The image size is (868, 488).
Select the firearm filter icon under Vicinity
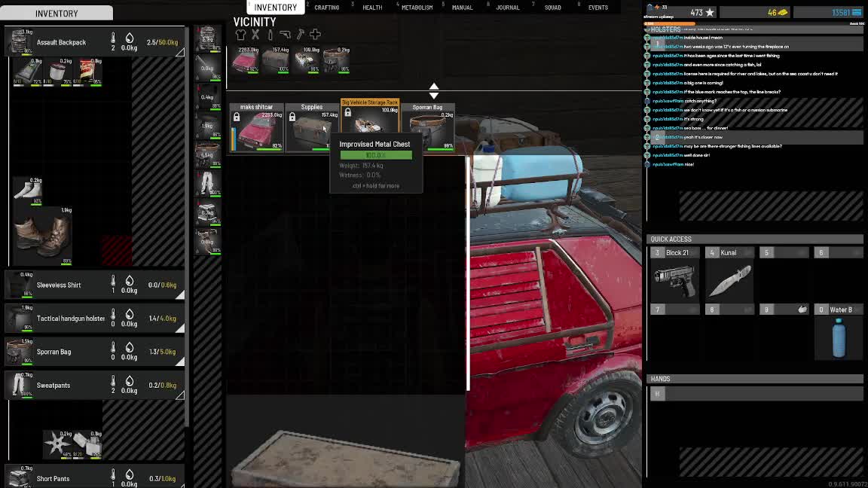coord(285,35)
